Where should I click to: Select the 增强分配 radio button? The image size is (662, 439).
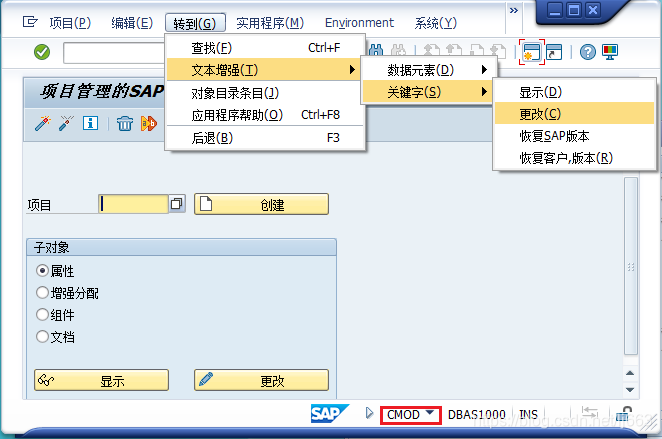(42, 293)
